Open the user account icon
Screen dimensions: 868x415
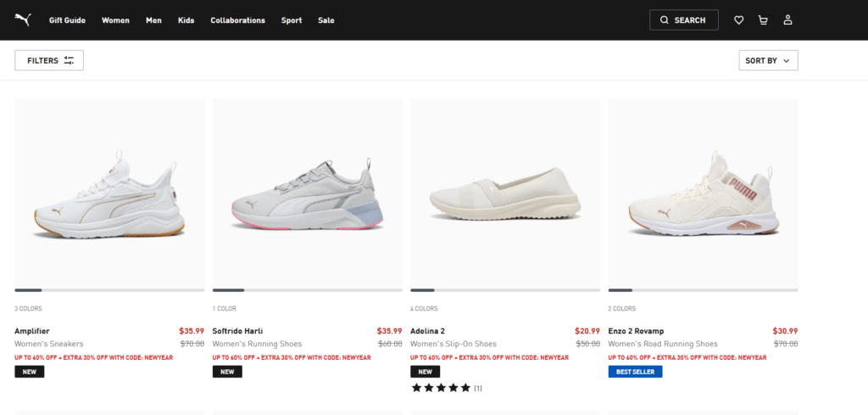tap(787, 20)
